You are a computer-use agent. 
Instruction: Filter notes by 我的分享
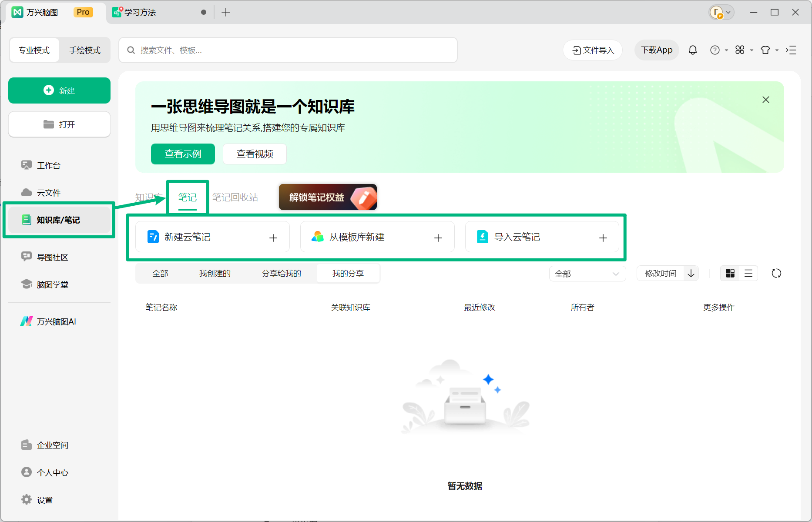click(348, 274)
